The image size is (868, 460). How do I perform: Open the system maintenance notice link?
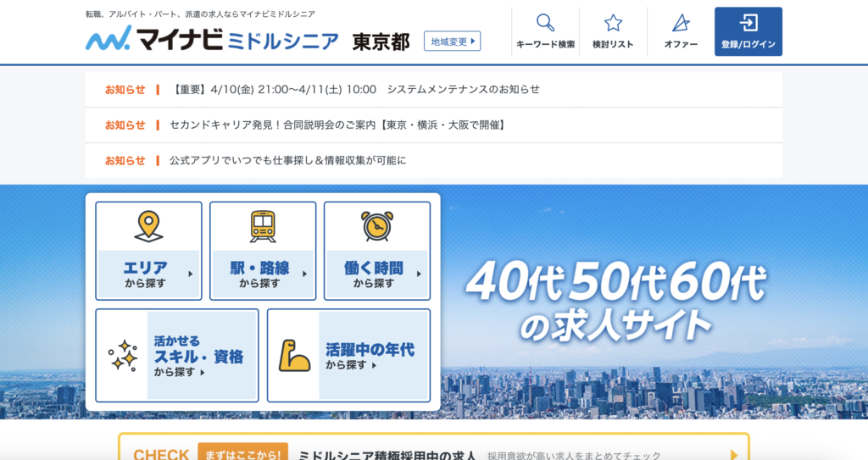pyautogui.click(x=356, y=89)
